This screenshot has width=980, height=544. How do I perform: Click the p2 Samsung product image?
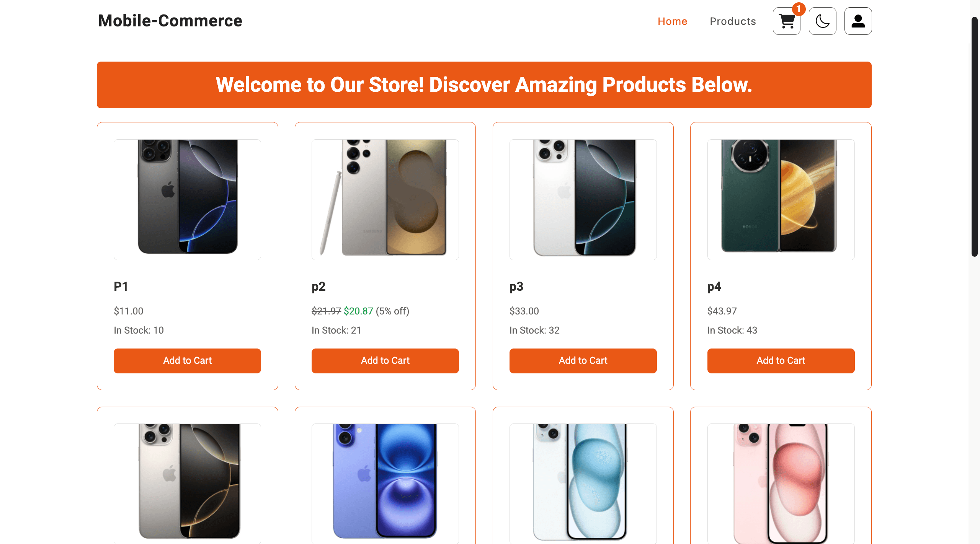[x=385, y=198]
